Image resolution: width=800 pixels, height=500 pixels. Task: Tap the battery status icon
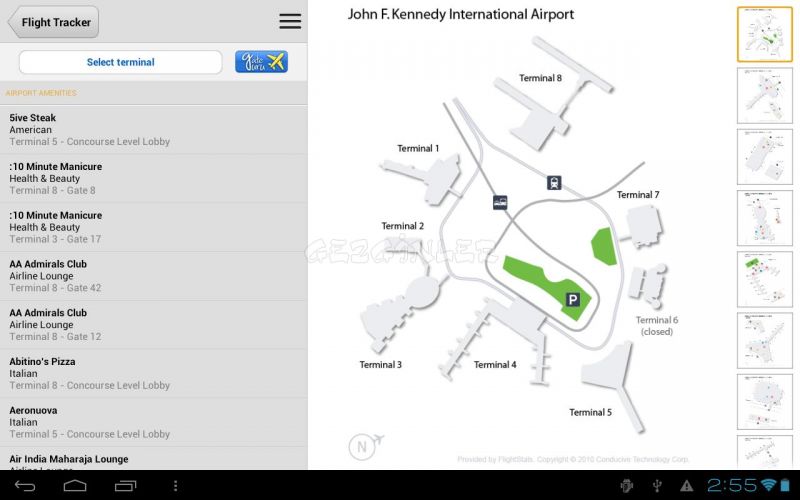tap(786, 485)
